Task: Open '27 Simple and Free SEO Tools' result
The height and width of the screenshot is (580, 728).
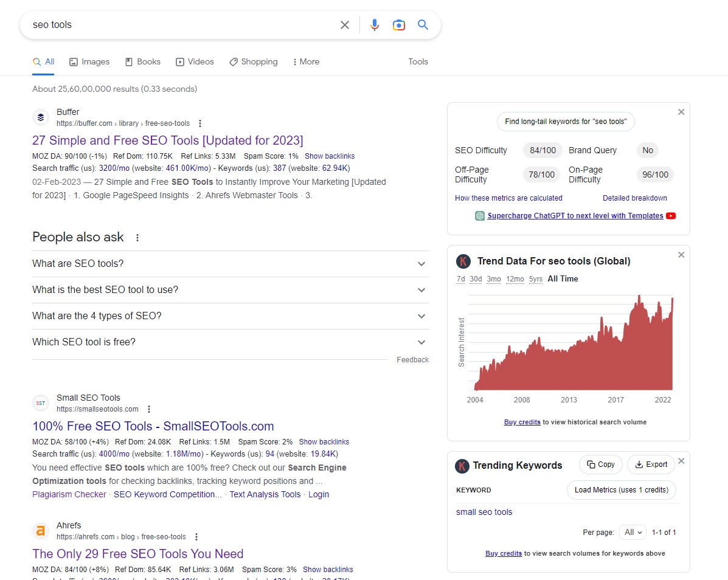Action: point(168,140)
